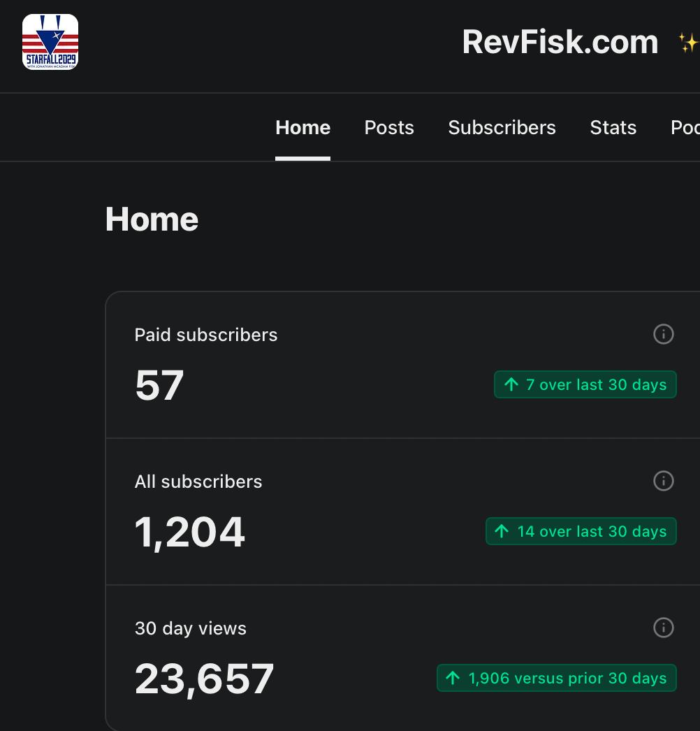Open info icon for All subscribers
The image size is (700, 731).
[663, 481]
